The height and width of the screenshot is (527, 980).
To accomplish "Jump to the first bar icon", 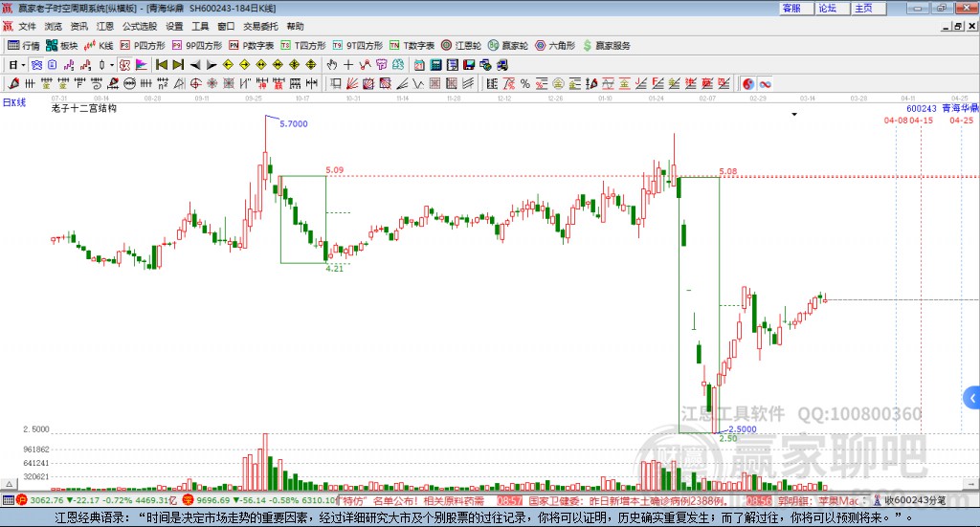I will point(161,65).
